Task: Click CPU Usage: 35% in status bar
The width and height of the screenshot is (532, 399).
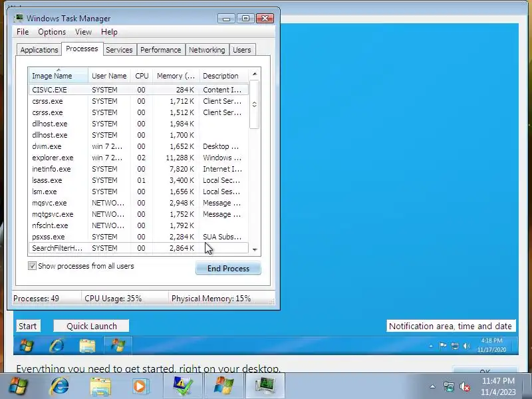Action: (113, 299)
